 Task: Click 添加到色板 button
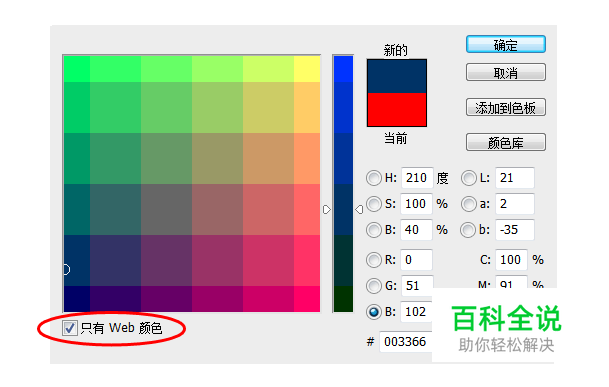coord(506,108)
